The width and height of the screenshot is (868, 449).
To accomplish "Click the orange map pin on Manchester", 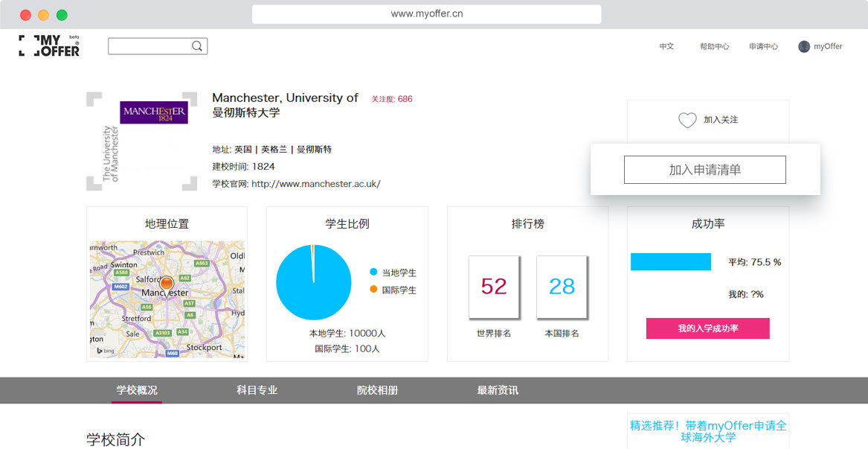I will 167,285.
